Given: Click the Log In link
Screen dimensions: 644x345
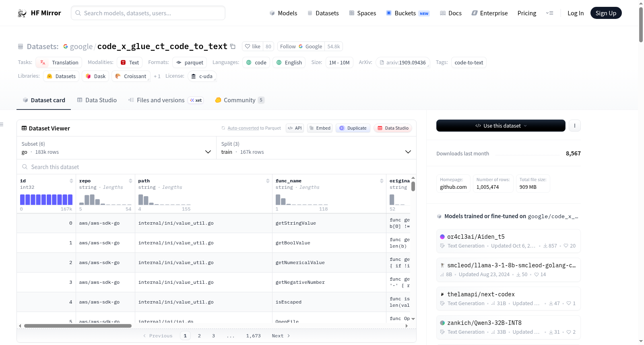Looking at the screenshot, I should (576, 13).
